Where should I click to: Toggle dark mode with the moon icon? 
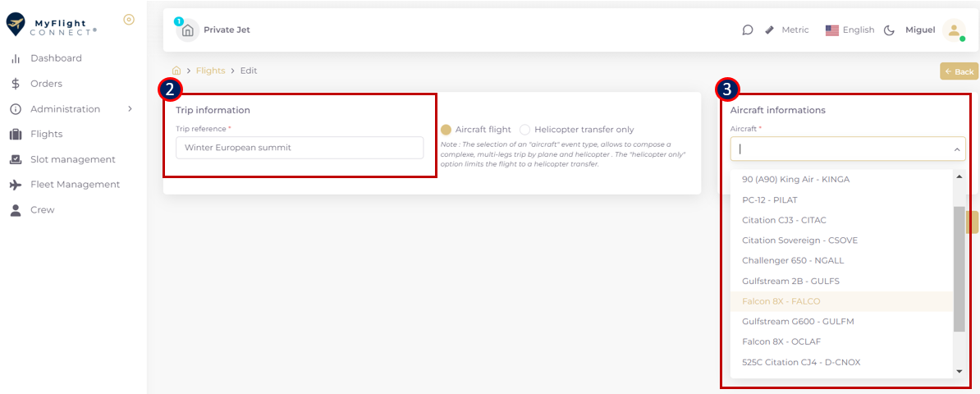pos(889,30)
